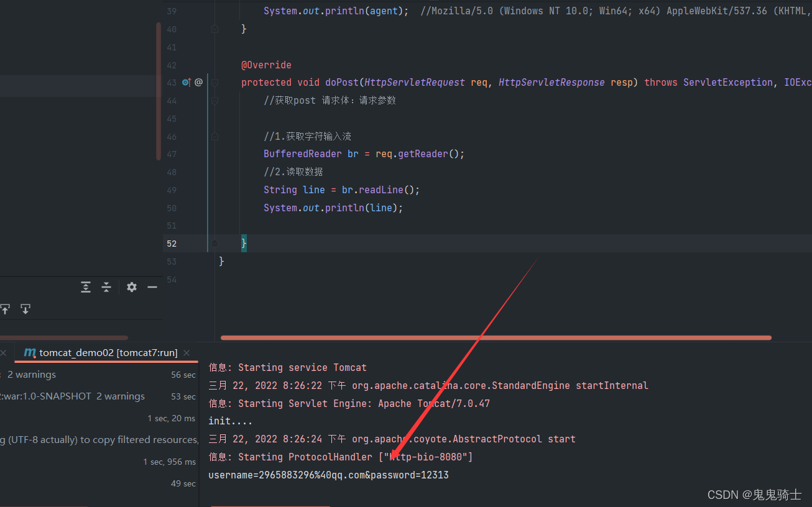Viewport: 812px width, 507px height.
Task: Click the '//2.读取数据' comment
Action: click(293, 172)
